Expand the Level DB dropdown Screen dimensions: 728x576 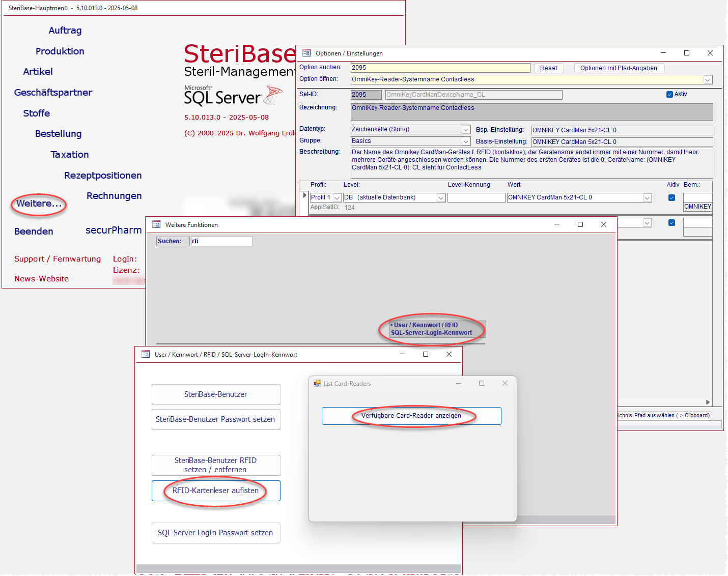click(441, 198)
